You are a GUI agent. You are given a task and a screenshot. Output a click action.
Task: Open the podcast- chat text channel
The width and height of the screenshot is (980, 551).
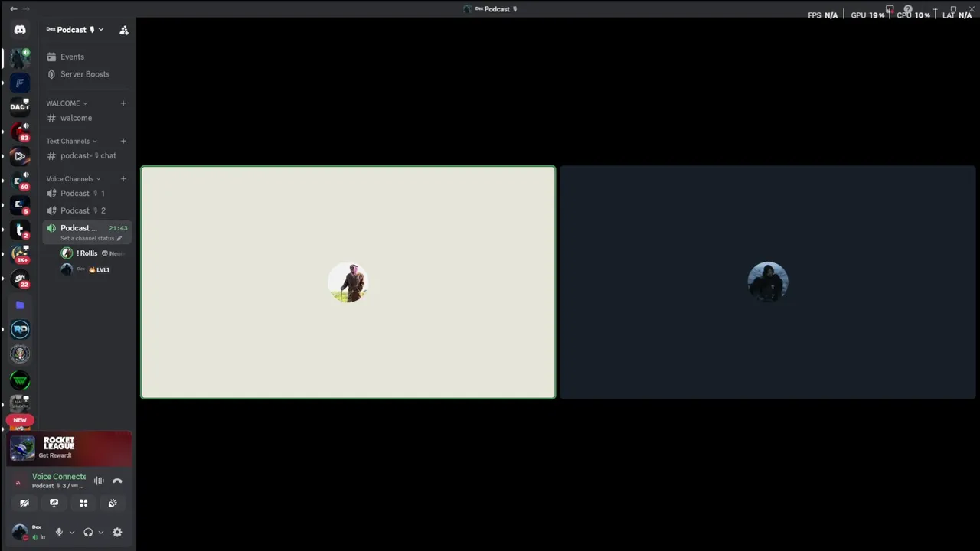tap(87, 155)
